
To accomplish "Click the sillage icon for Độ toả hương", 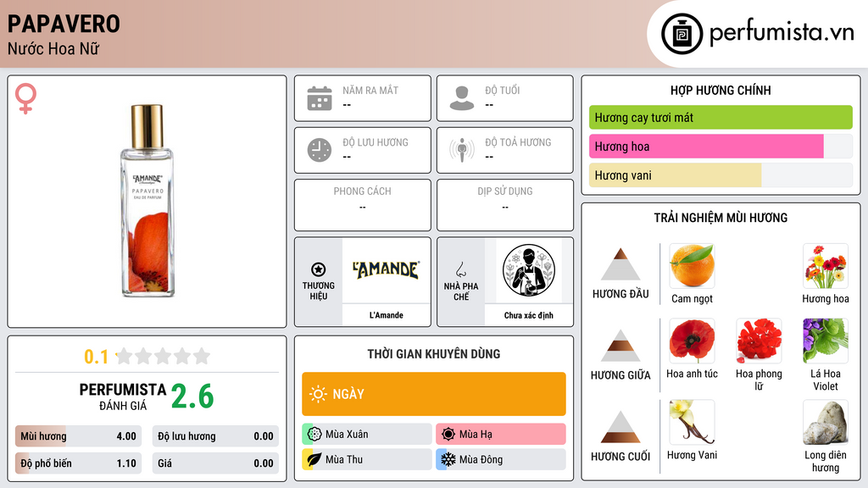I will pos(462,150).
